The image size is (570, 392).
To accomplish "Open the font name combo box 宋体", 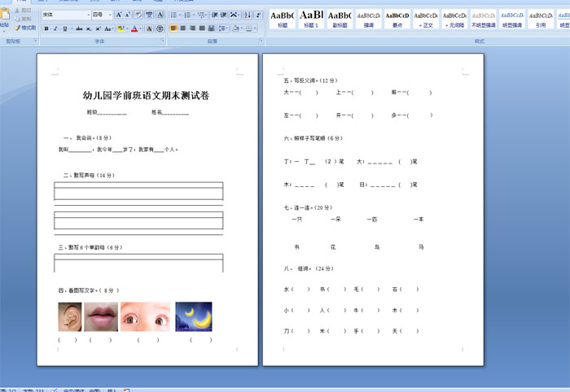I will (x=66, y=15).
